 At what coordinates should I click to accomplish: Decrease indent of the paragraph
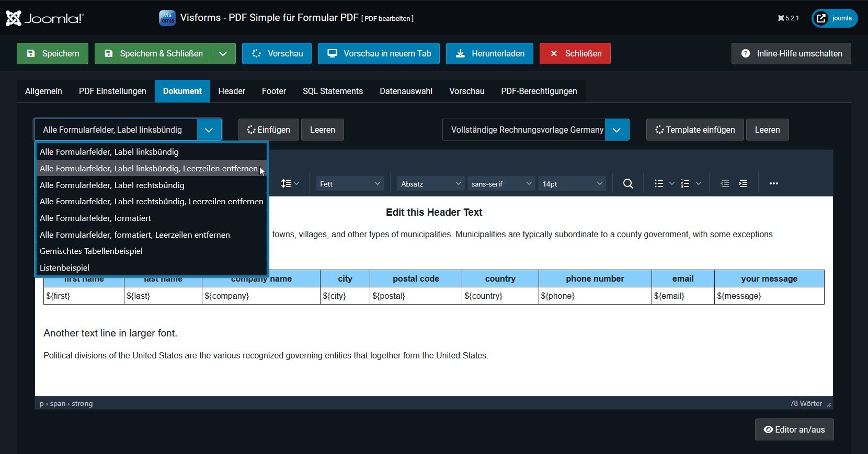pos(725,183)
